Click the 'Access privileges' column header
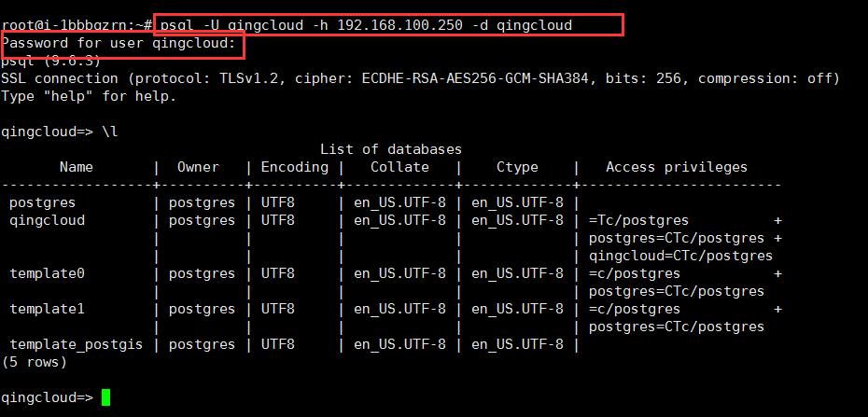The height and width of the screenshot is (417, 868). pyautogui.click(x=677, y=167)
